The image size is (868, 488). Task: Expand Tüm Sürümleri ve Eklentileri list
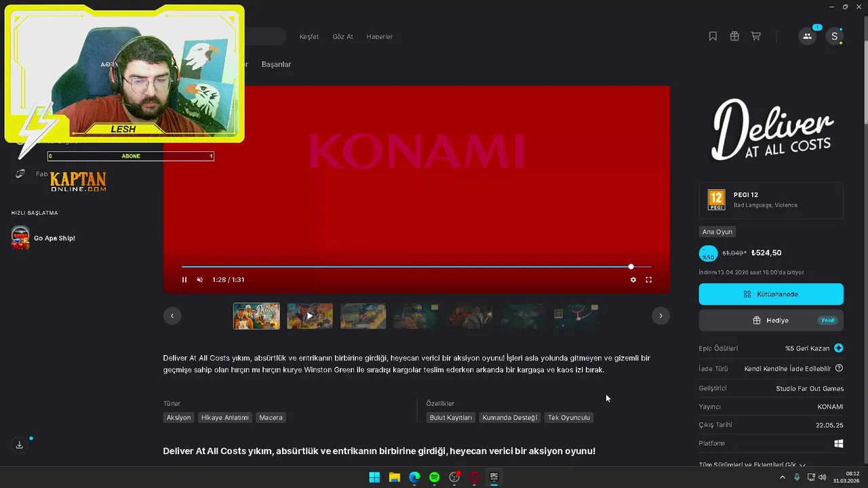[x=752, y=465]
